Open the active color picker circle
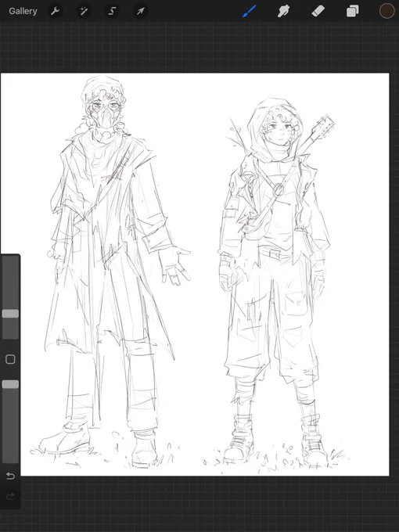This screenshot has height=532, width=399. coord(386,11)
